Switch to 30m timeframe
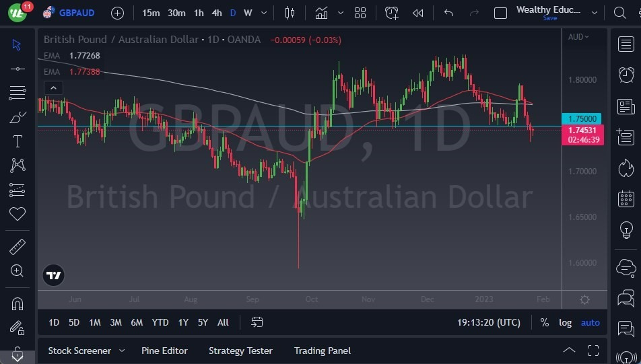This screenshot has height=364, width=641. point(176,13)
